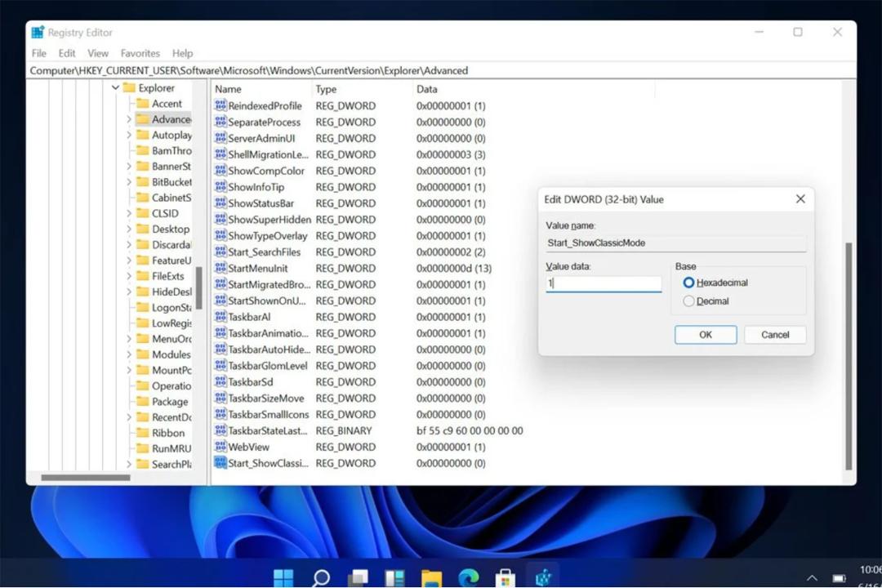Open File Explorer from taskbar
The width and height of the screenshot is (882, 588).
coord(431,577)
